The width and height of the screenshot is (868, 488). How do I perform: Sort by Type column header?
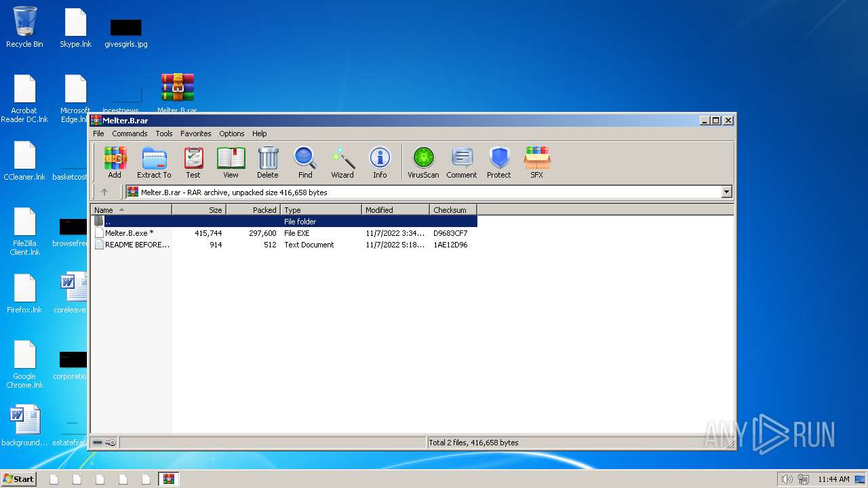(x=321, y=210)
